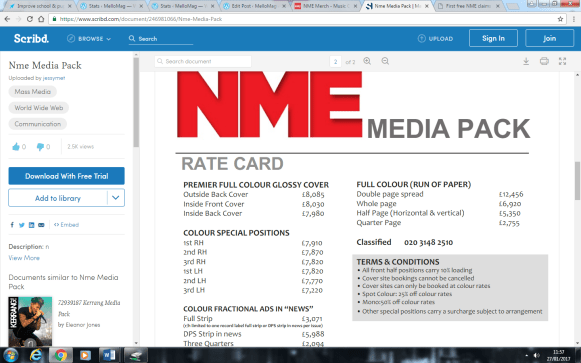
Task: Zoom out of the document
Action: pyautogui.click(x=385, y=61)
